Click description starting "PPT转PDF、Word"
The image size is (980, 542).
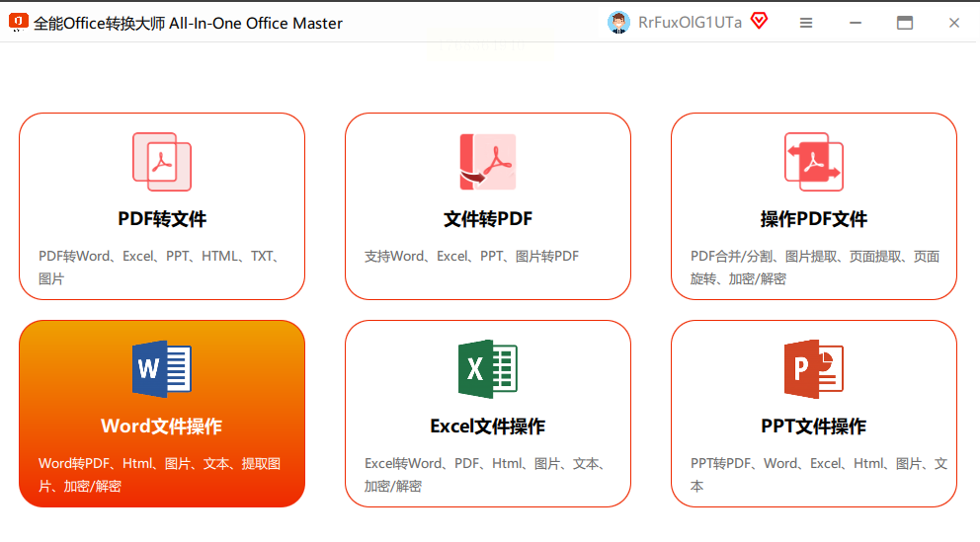pyautogui.click(x=819, y=475)
